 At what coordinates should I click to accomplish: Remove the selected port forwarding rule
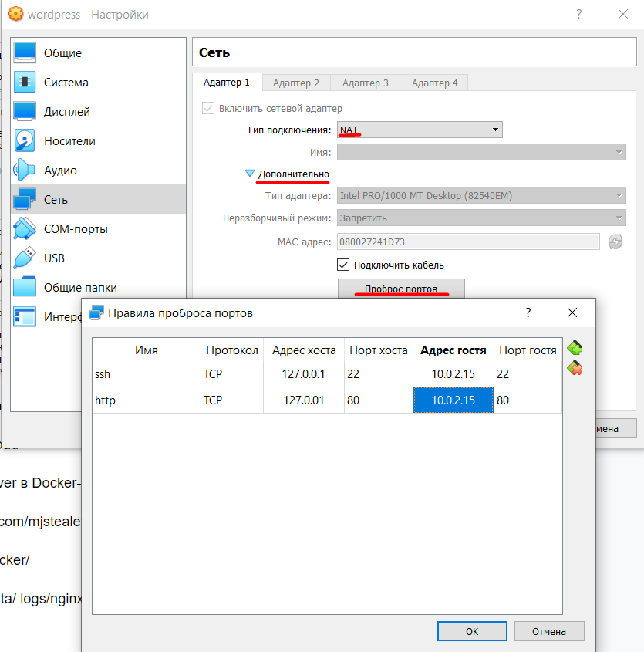pos(575,368)
